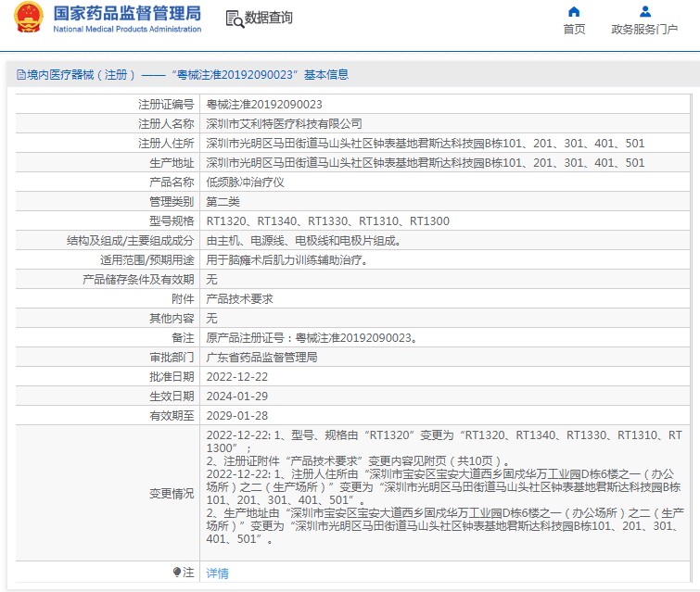Click expiry date 2029-01-28
The height and width of the screenshot is (592, 700).
click(x=237, y=416)
